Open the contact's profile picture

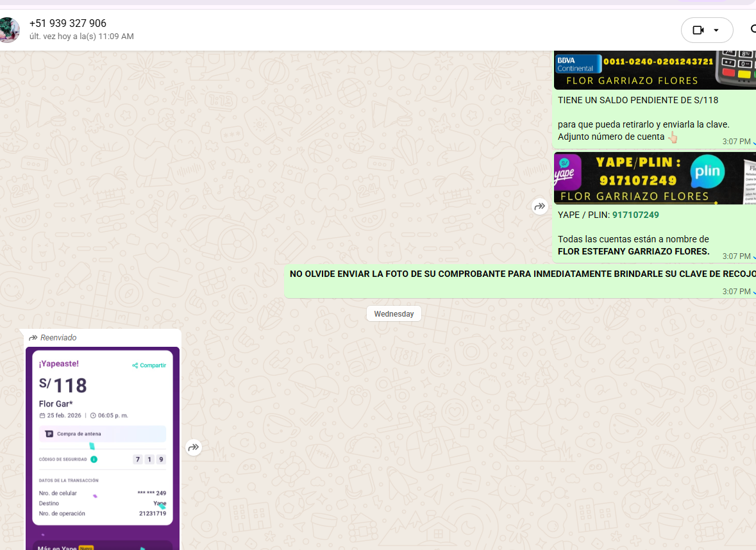pyautogui.click(x=9, y=30)
